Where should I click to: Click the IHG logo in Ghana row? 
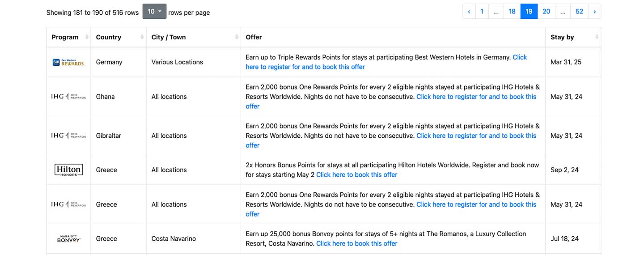tap(68, 97)
